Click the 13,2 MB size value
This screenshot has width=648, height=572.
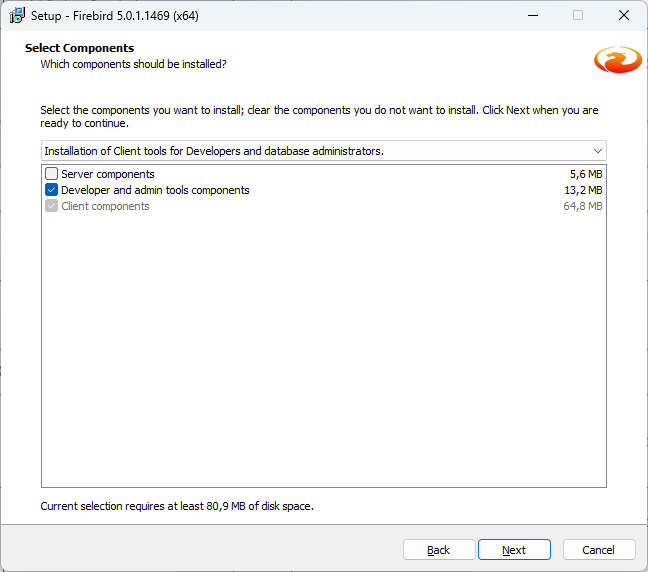pos(583,190)
